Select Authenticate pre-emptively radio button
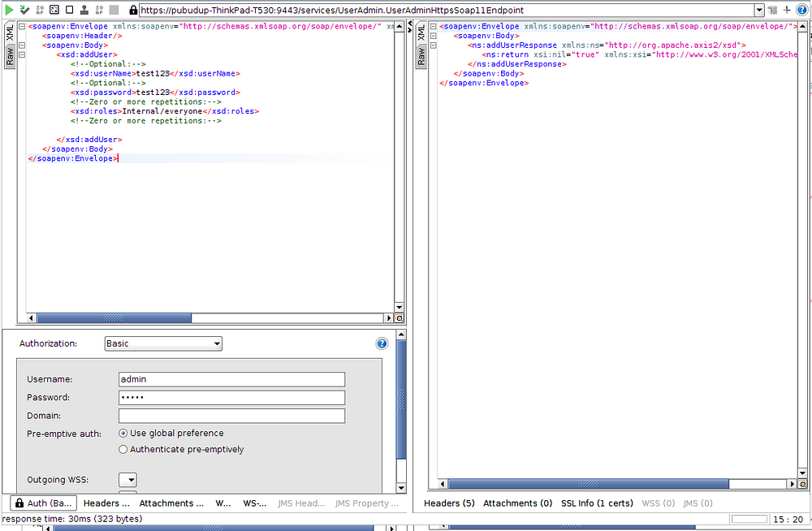The width and height of the screenshot is (812, 531). coord(123,449)
